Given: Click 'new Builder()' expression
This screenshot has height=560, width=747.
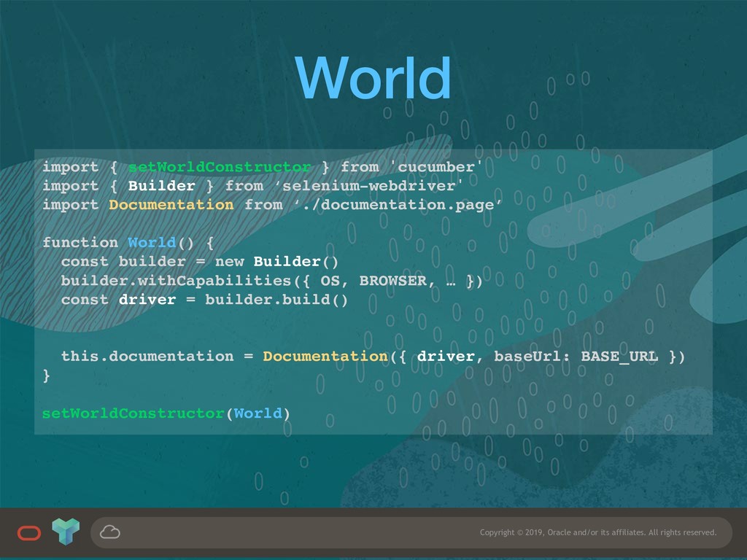Looking at the screenshot, I should click(x=276, y=262).
